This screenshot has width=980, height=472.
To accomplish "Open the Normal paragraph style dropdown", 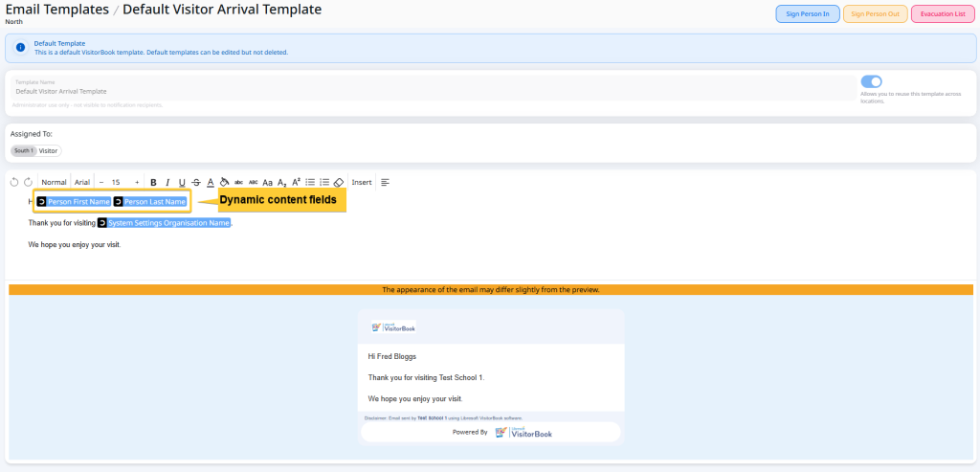I will (x=54, y=182).
